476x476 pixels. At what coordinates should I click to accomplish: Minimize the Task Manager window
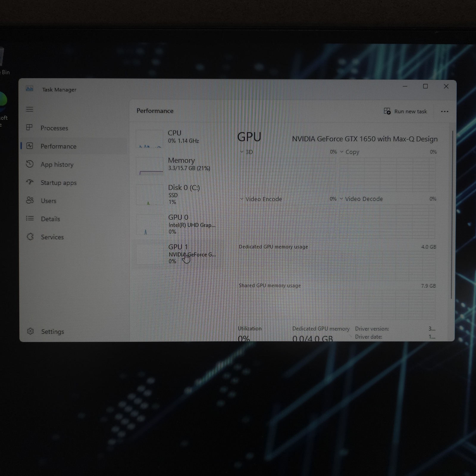(x=405, y=86)
